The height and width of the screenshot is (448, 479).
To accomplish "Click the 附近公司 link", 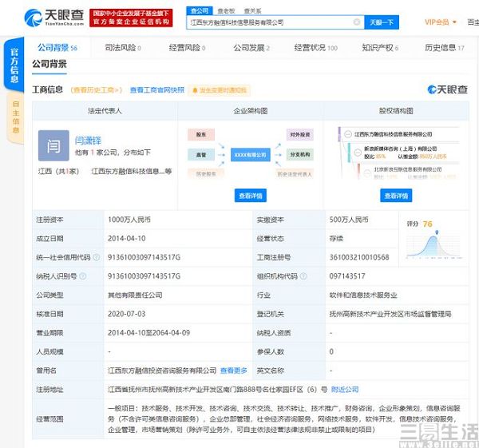I will tap(345, 390).
